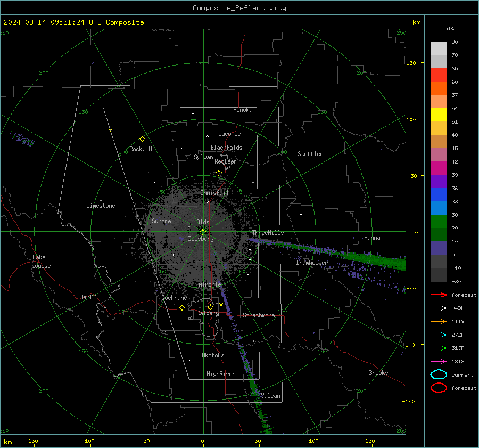Select the Banff label
Viewport: 479px width, 448px height.
click(x=88, y=297)
